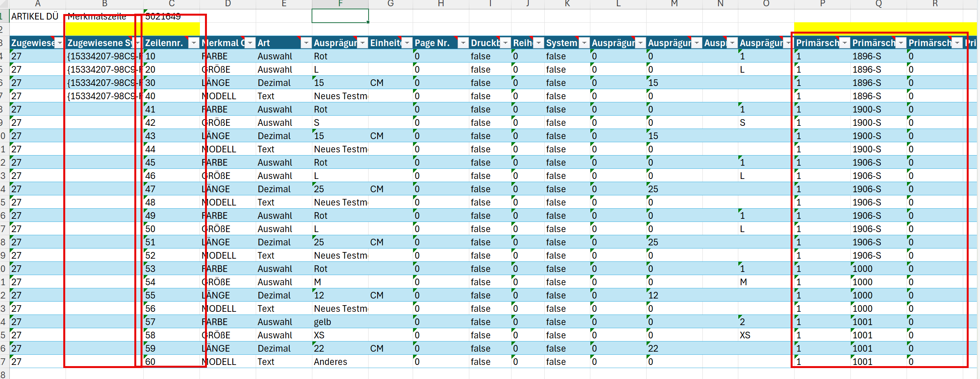Open the Page Nr. filter dropdown

(463, 43)
